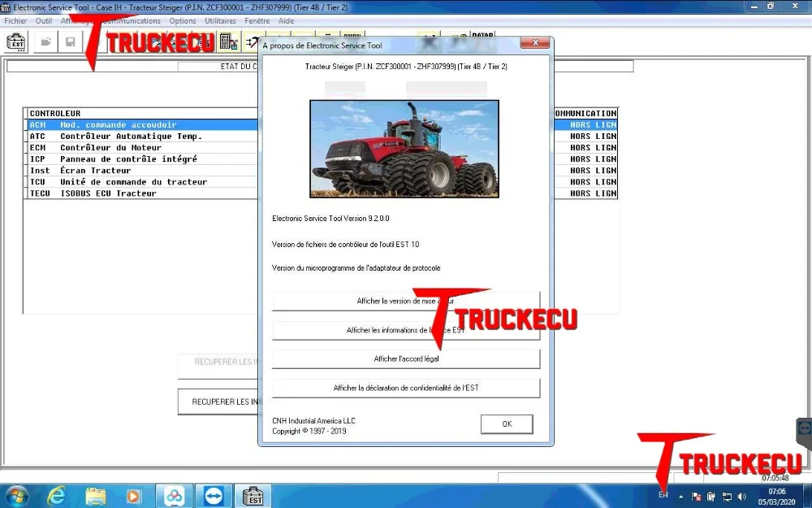Open Aide menu

tap(286, 21)
